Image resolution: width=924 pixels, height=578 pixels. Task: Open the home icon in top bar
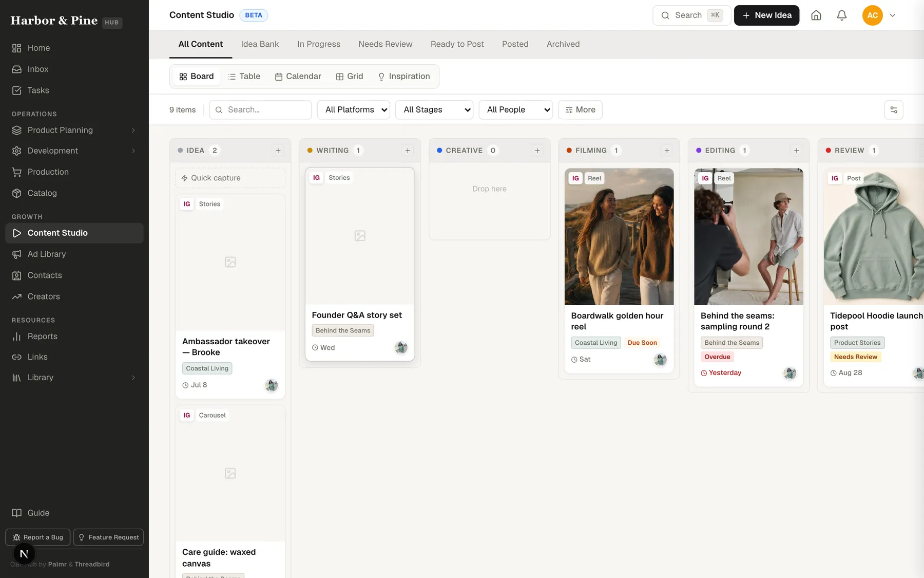tap(816, 15)
